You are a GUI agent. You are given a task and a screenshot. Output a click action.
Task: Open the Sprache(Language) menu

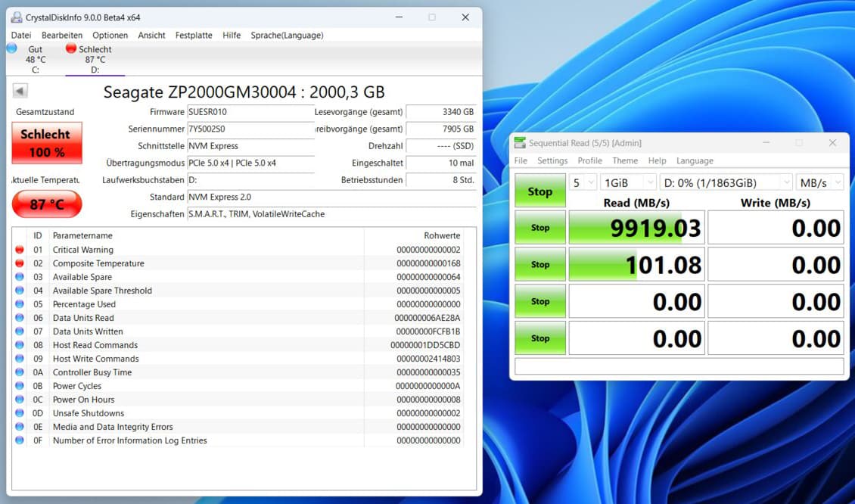coord(287,36)
